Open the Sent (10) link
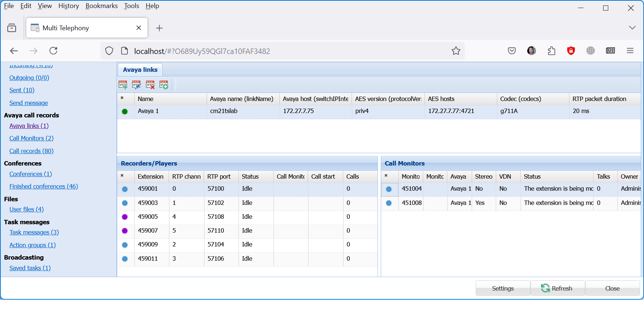The width and height of the screenshot is (644, 315). [22, 90]
